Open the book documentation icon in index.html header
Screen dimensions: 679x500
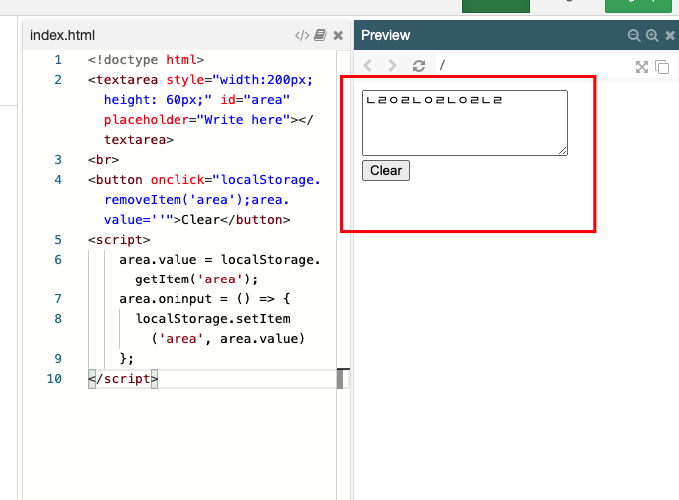[x=320, y=35]
